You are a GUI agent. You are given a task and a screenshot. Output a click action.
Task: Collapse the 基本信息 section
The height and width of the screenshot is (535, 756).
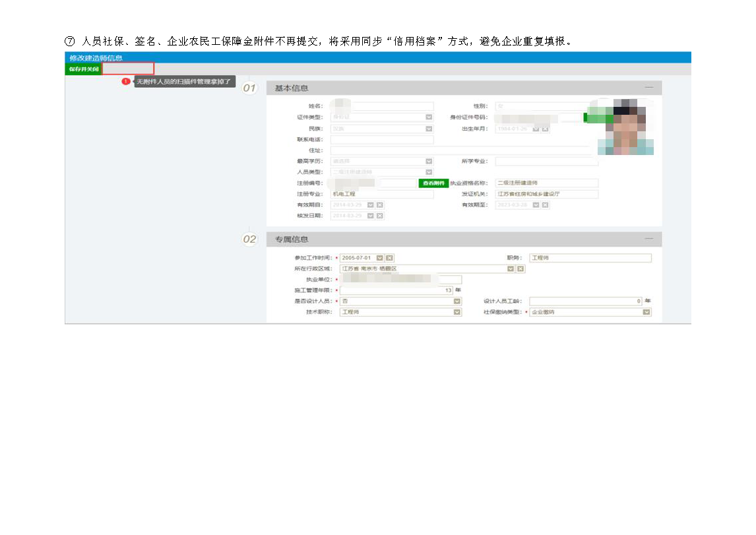click(649, 88)
